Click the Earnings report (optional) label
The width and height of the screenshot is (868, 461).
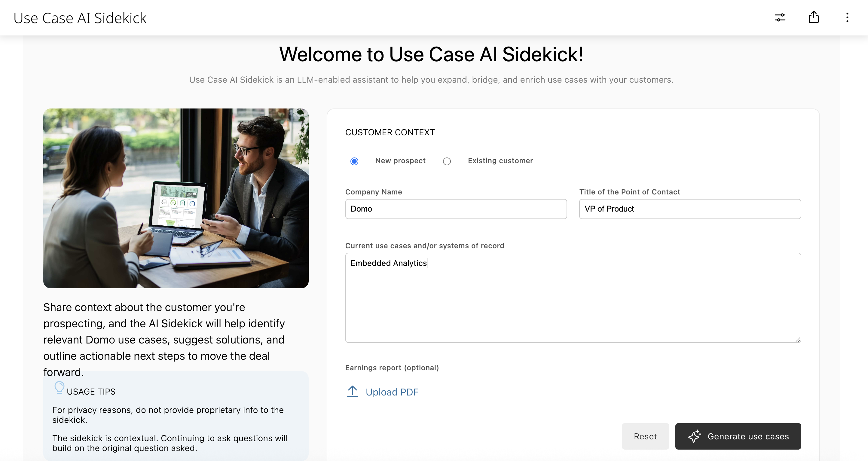click(392, 368)
